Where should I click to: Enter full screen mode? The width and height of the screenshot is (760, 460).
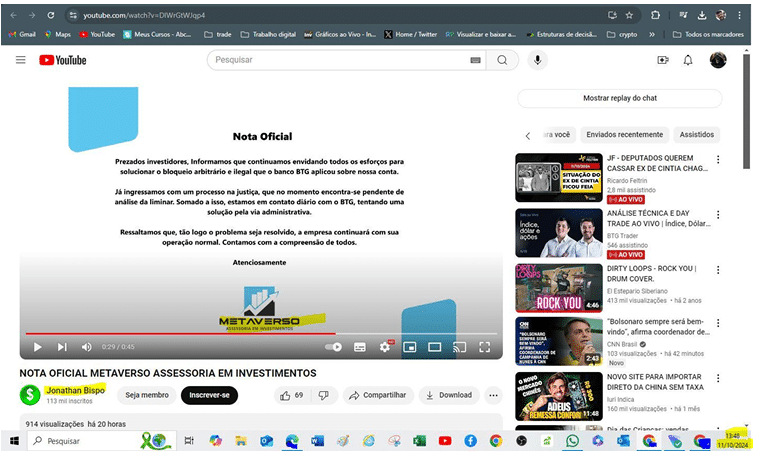(x=485, y=347)
